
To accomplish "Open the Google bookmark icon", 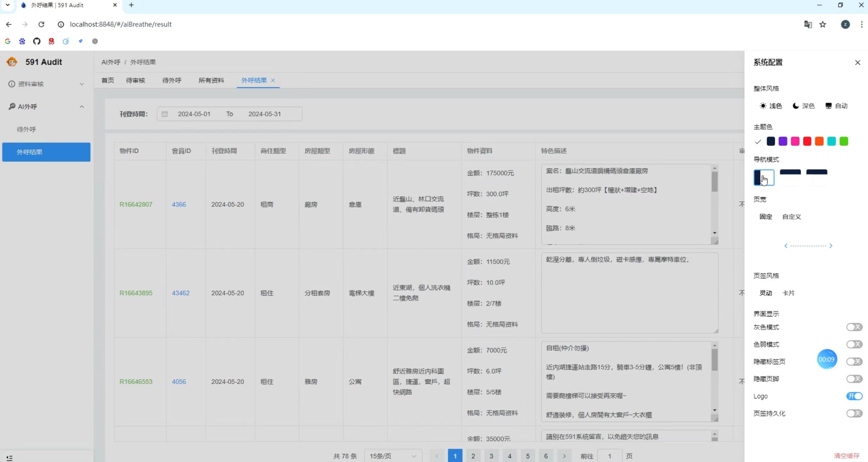I will [7, 41].
